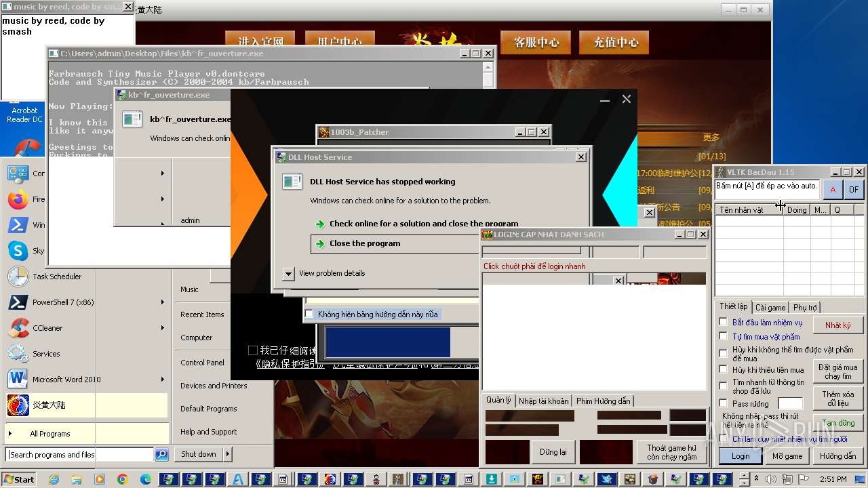Launch Skype icon in Start menu
Viewport: 868px width, 488px height.
click(x=18, y=251)
